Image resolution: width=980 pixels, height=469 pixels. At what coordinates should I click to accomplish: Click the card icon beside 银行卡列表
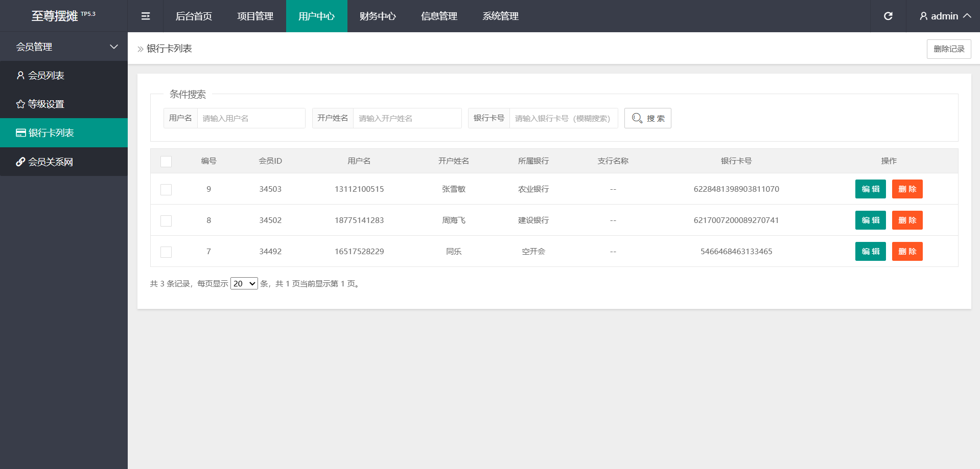tap(21, 133)
